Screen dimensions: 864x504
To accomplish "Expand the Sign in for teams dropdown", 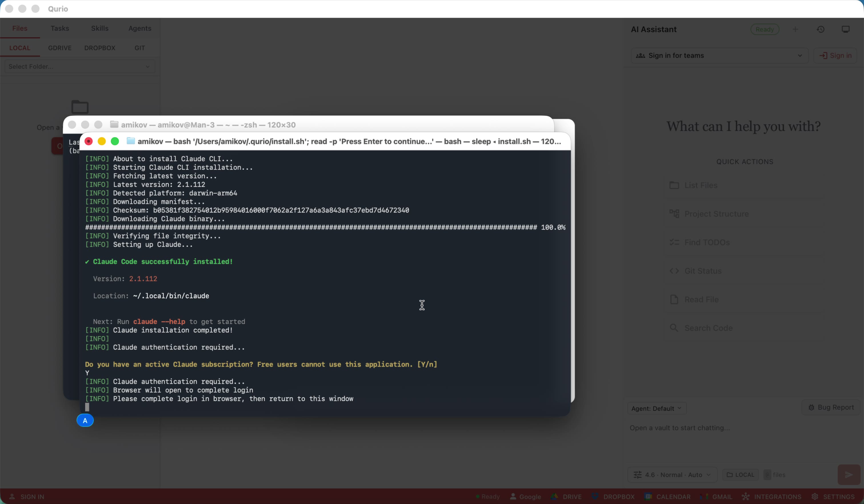I will point(719,55).
